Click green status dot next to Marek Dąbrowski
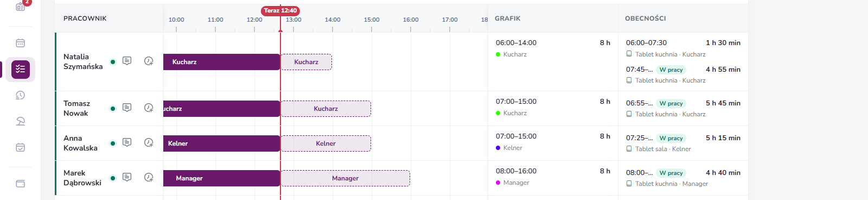The width and height of the screenshot is (868, 200). click(113, 178)
